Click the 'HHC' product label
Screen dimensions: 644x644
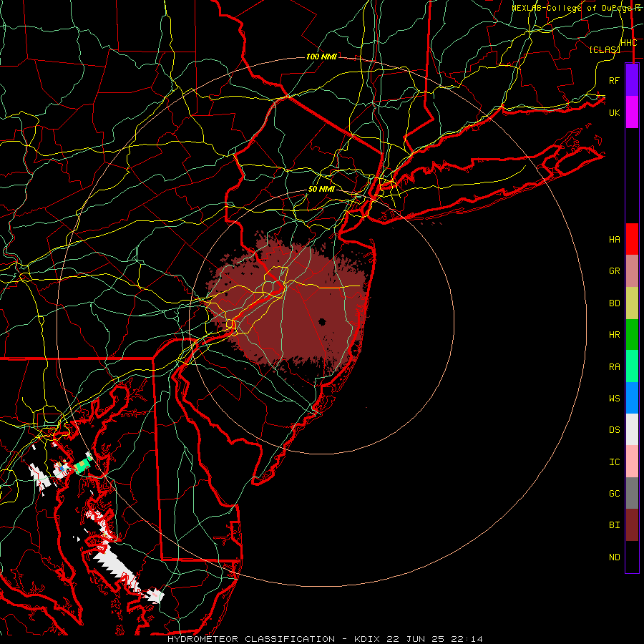[x=628, y=43]
